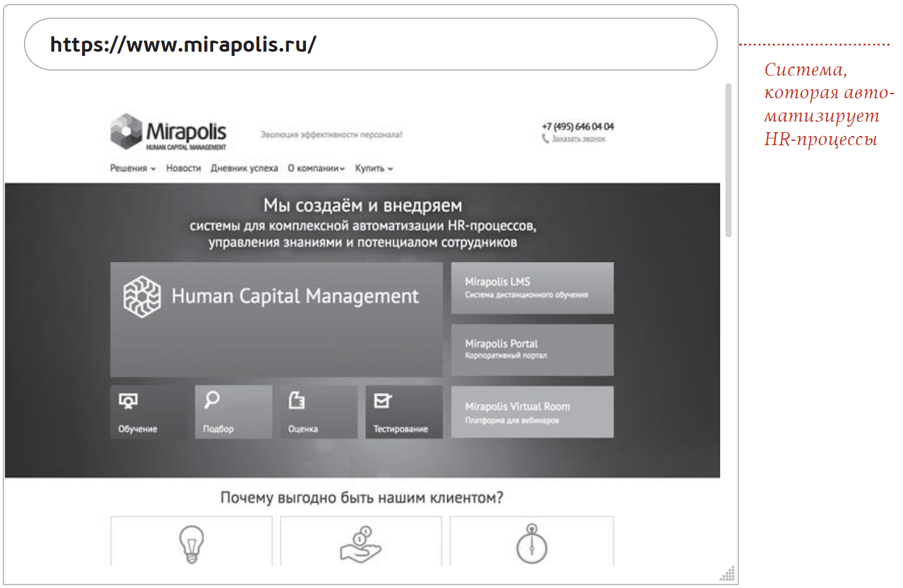
Task: Click the Human Capital Management hexagon icon
Action: [142, 296]
